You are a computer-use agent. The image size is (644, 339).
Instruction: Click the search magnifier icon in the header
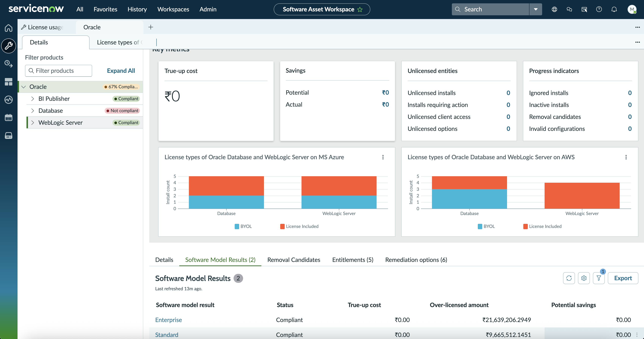tap(457, 10)
